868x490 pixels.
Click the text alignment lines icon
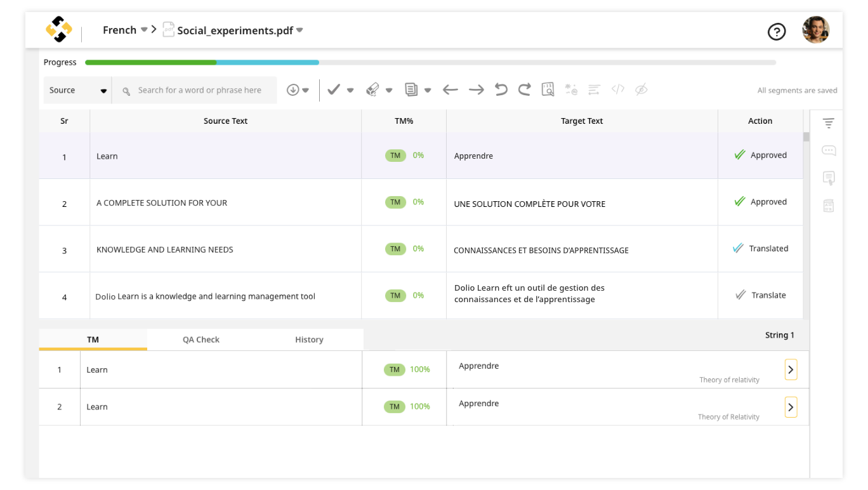(594, 90)
